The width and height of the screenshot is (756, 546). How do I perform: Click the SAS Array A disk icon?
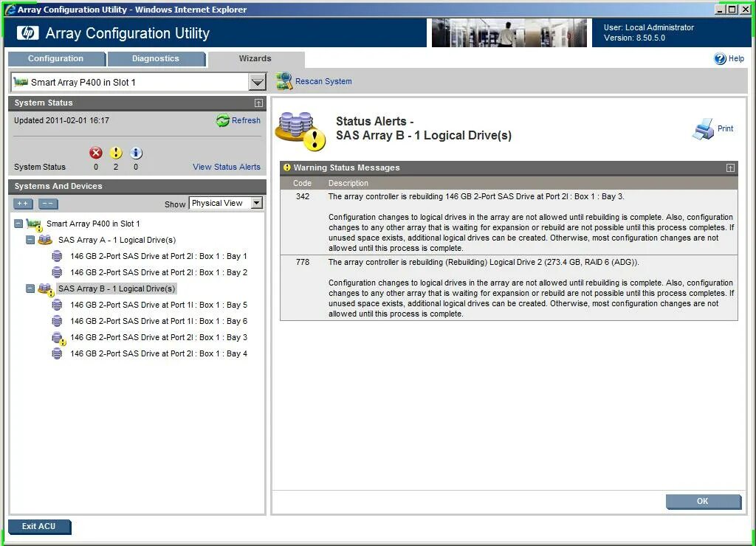45,240
